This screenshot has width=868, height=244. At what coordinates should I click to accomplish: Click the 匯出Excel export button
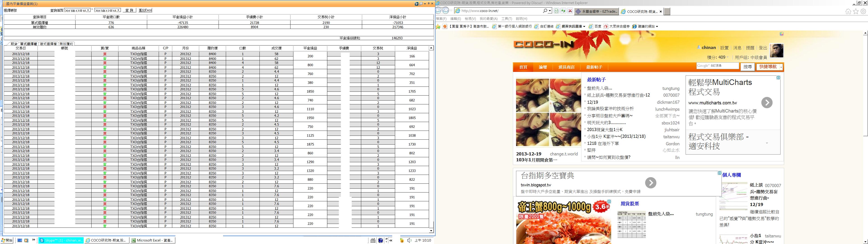(x=145, y=10)
